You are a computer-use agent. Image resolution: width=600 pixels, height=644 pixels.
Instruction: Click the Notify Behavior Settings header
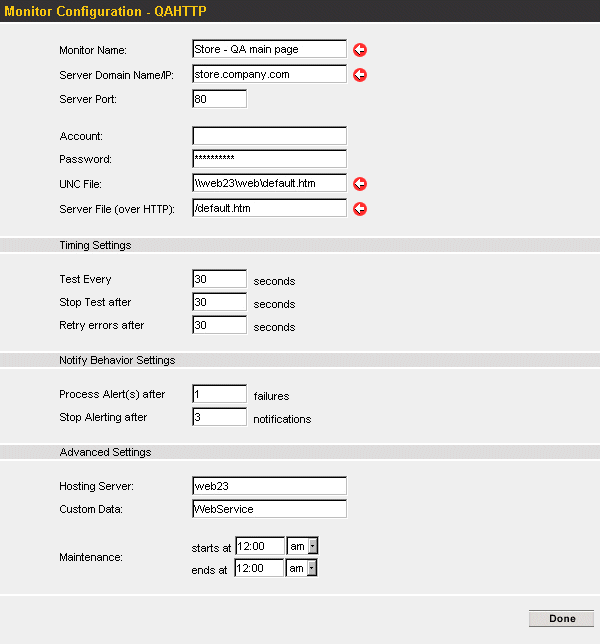click(117, 360)
